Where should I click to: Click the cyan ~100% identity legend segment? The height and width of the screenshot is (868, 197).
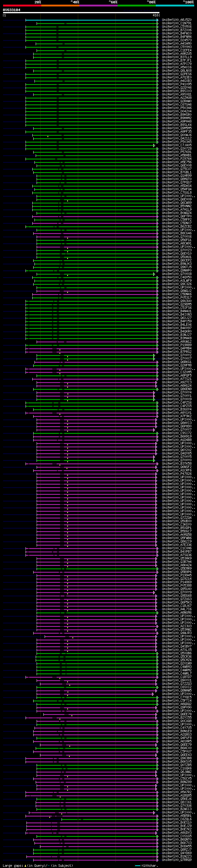click(x=175, y=6)
